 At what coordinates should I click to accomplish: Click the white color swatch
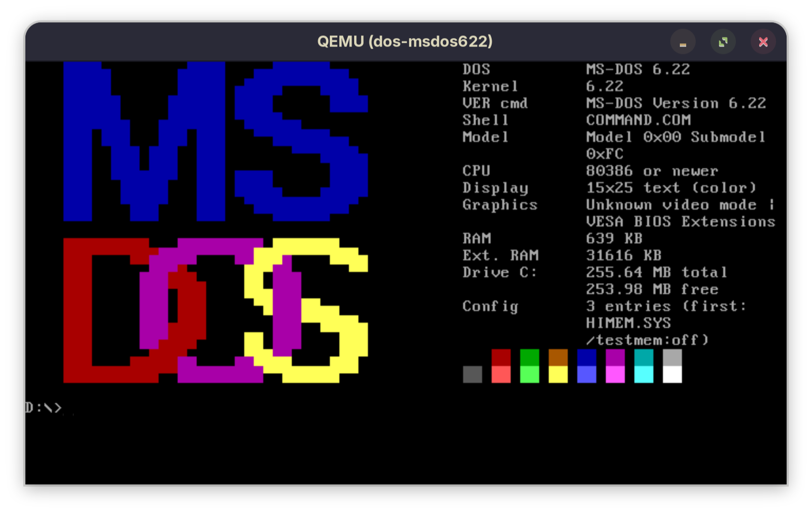click(672, 374)
